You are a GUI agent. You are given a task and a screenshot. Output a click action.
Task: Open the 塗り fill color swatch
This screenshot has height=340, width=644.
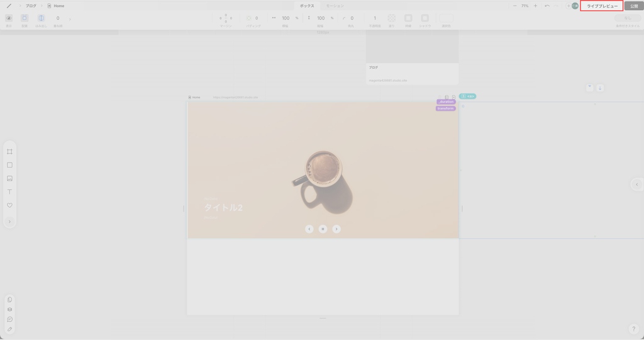[392, 18]
